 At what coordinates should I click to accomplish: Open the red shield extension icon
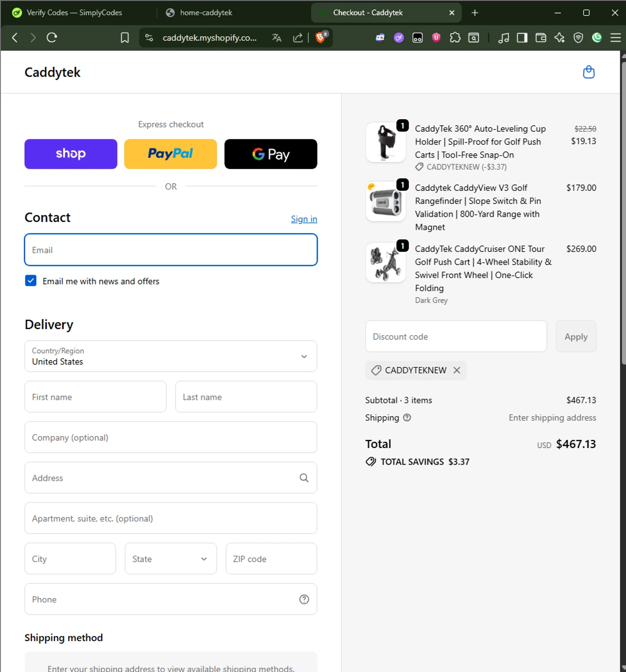point(436,38)
